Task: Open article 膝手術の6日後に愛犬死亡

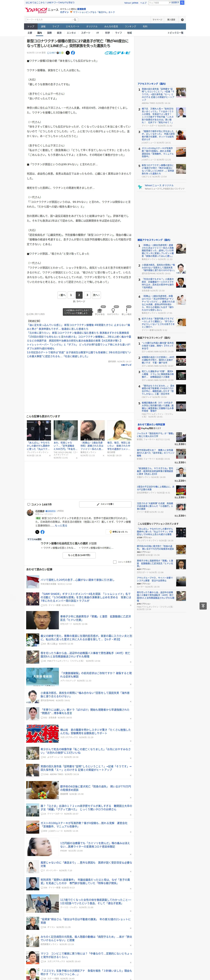Action: (x=95, y=788)
